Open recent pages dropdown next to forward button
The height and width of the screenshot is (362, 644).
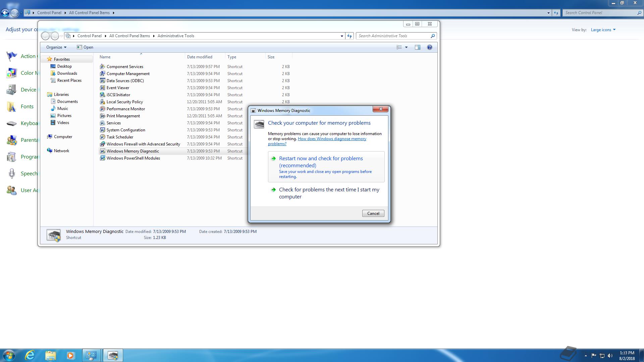tap(61, 36)
